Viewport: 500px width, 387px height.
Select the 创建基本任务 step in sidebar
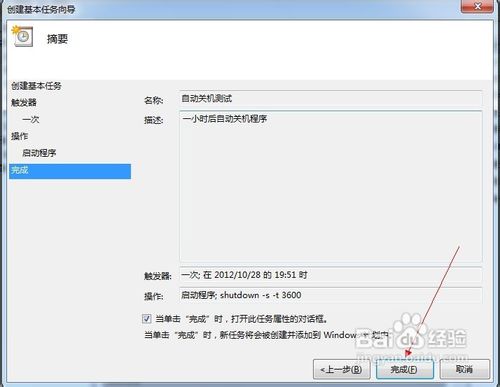[36, 86]
